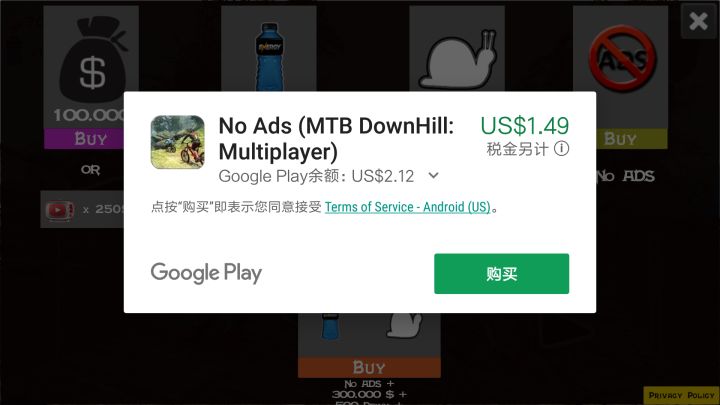The width and height of the screenshot is (720, 405).
Task: Click the purple Buy button under 100.000
Action: tap(84, 138)
